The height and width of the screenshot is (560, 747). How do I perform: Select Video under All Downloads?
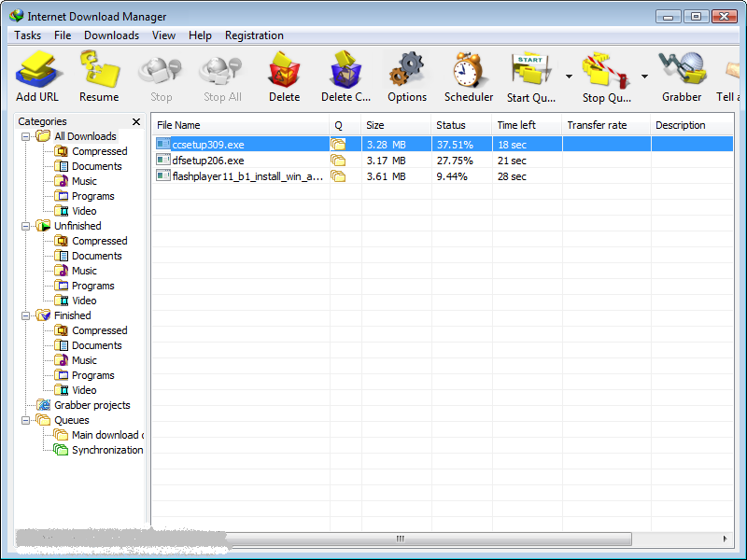84,211
